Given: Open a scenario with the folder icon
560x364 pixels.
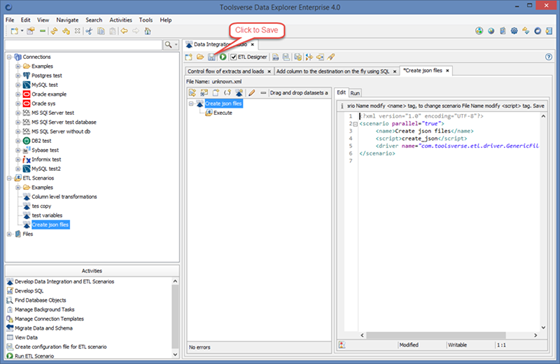Looking at the screenshot, I should coord(200,57).
